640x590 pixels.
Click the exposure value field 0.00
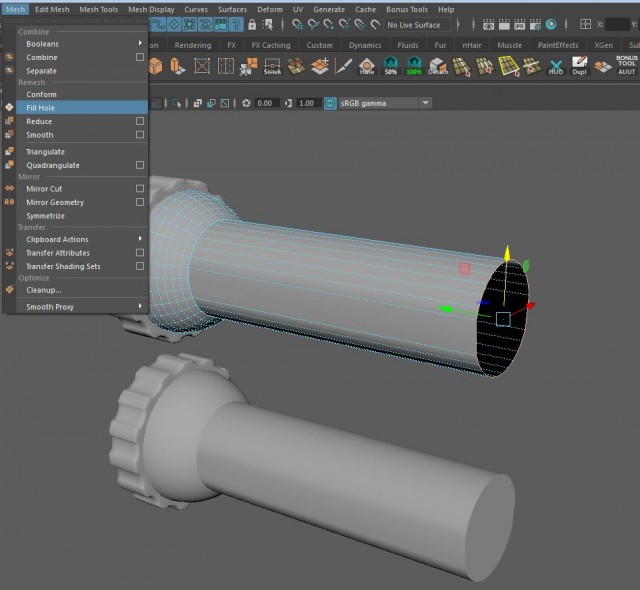266,103
